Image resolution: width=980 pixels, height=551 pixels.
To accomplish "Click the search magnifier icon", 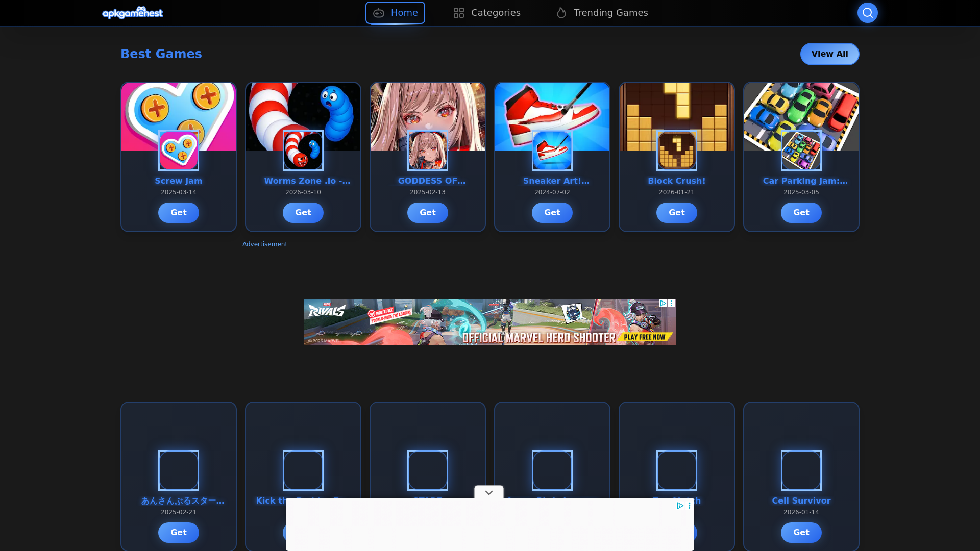I will tap(867, 13).
